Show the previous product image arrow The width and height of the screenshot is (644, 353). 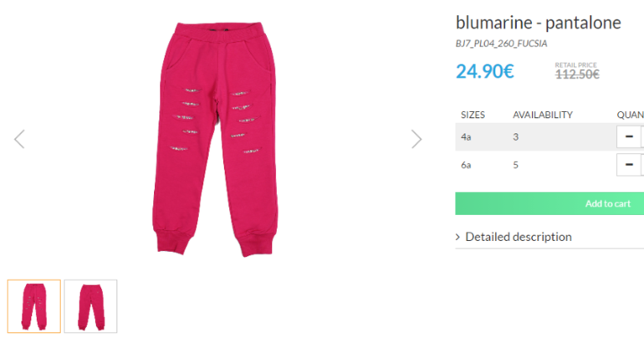[19, 139]
